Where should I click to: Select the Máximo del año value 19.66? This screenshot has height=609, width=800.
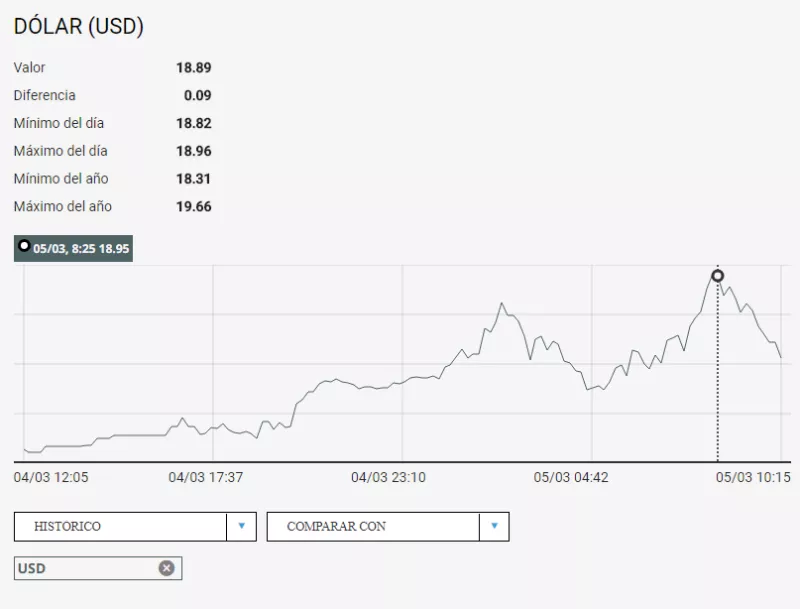pyautogui.click(x=193, y=207)
